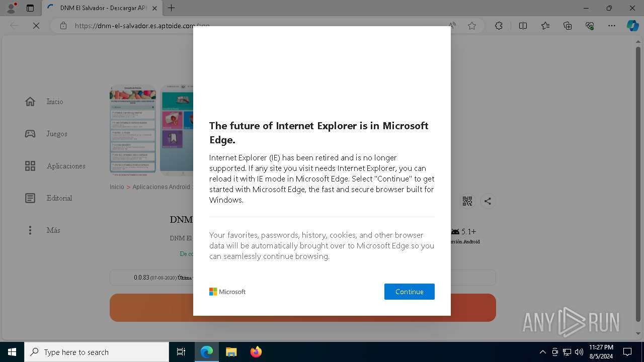The image size is (644, 362).
Task: Open a new tab with plus button
Action: coord(172,8)
